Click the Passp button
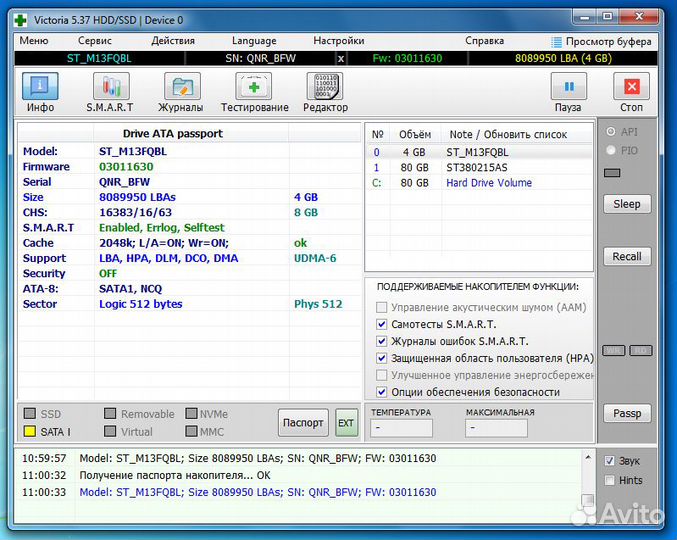Screen dimensions: 677x540 (627, 414)
